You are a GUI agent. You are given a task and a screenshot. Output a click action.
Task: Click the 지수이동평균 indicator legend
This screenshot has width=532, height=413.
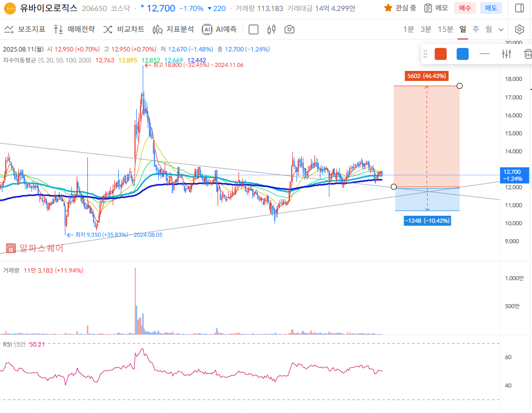[47, 60]
